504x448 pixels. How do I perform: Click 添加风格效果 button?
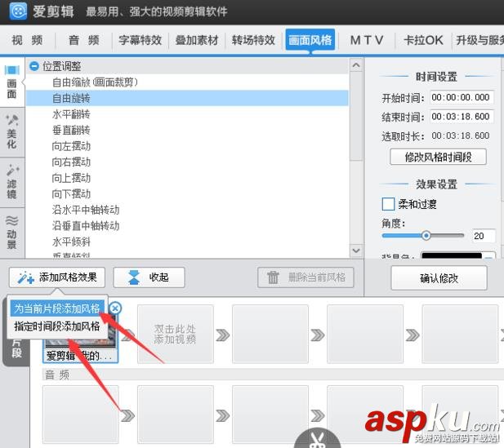coord(57,277)
